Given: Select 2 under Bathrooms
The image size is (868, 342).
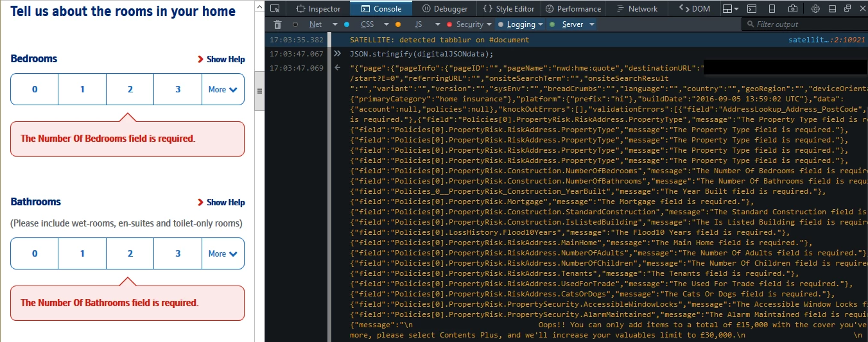Looking at the screenshot, I should pos(130,253).
